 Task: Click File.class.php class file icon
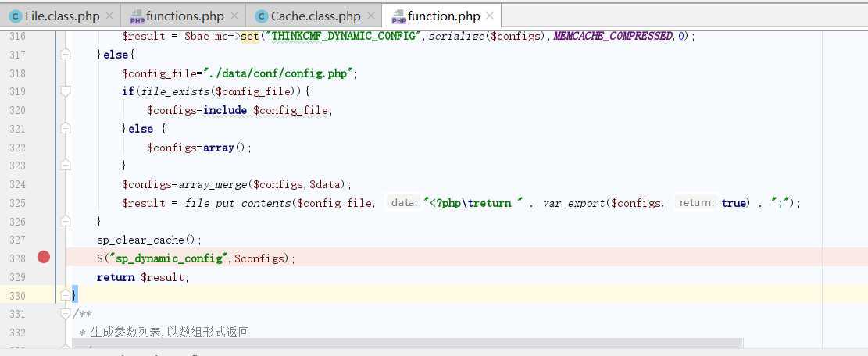pyautogui.click(x=16, y=16)
